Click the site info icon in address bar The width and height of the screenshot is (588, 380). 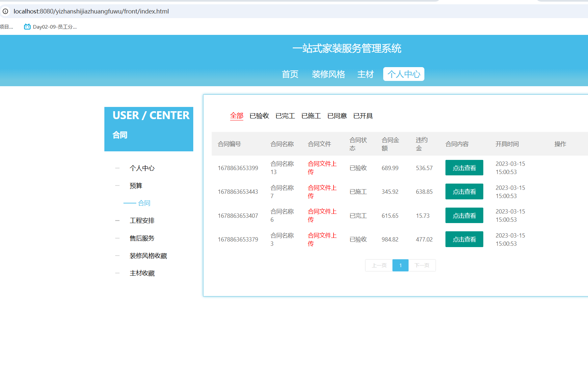5,11
